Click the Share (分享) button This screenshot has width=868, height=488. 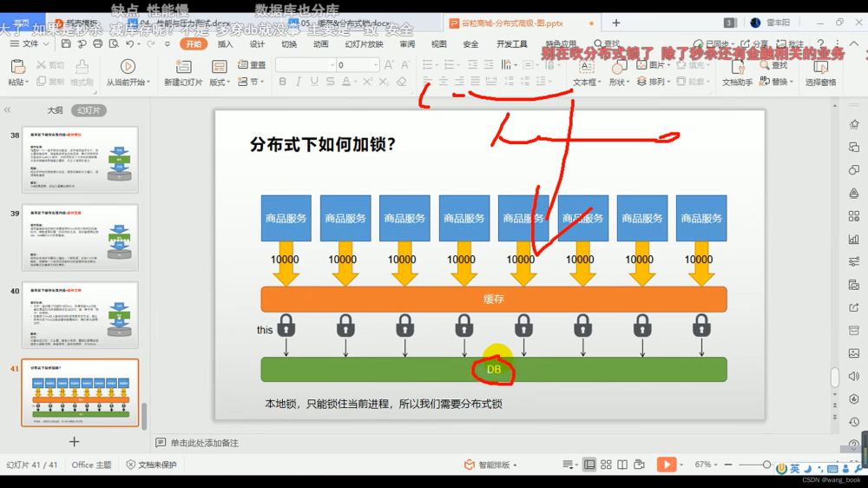[x=754, y=43]
